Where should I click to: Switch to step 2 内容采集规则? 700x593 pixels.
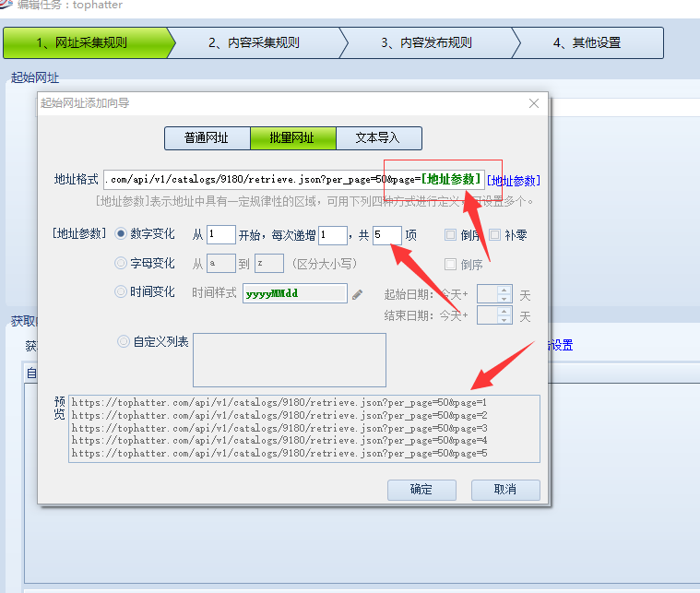(x=254, y=42)
